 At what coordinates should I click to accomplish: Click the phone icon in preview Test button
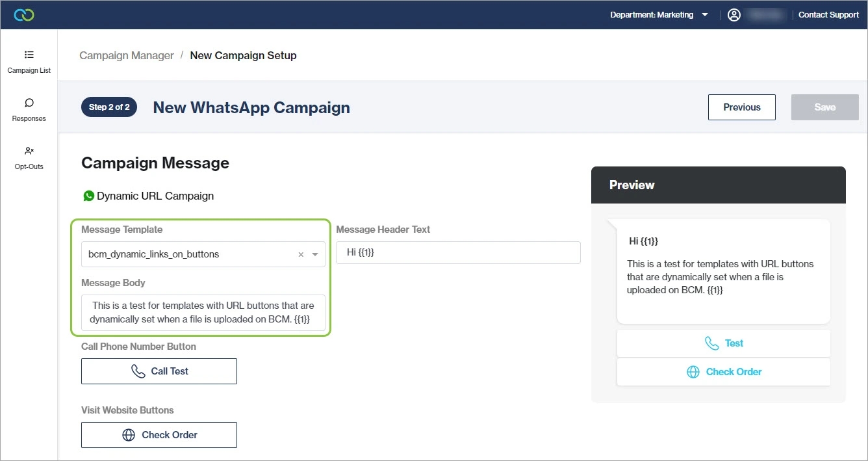[x=712, y=343]
